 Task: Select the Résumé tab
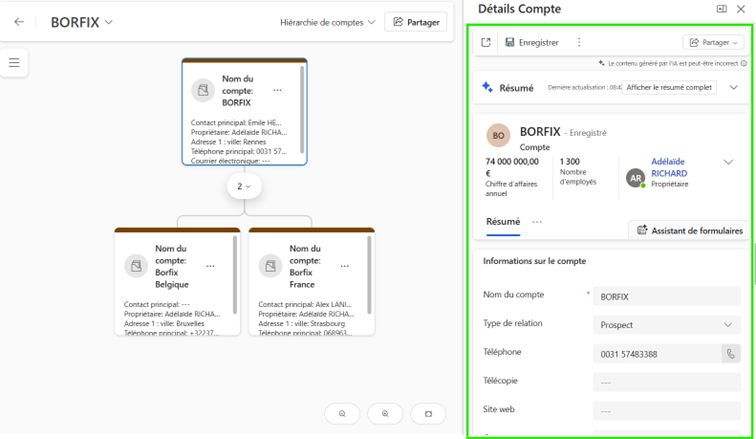[503, 222]
